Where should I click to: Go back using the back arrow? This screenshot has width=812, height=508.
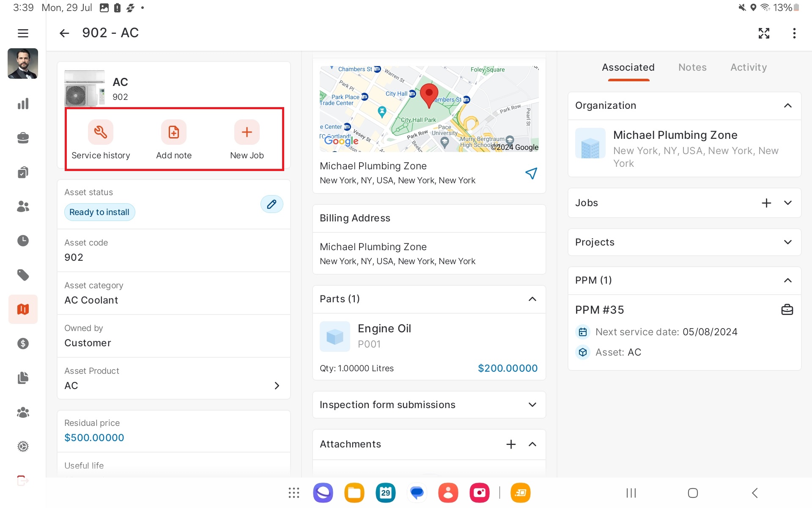tap(64, 33)
